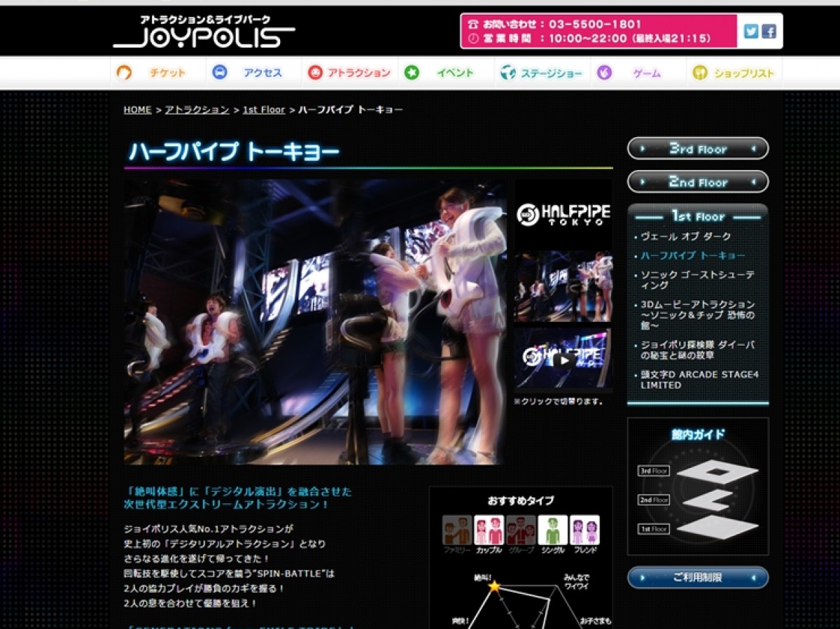The image size is (840, 629).
Task: Click the purple ゲーム nav icon
Action: coord(604,72)
